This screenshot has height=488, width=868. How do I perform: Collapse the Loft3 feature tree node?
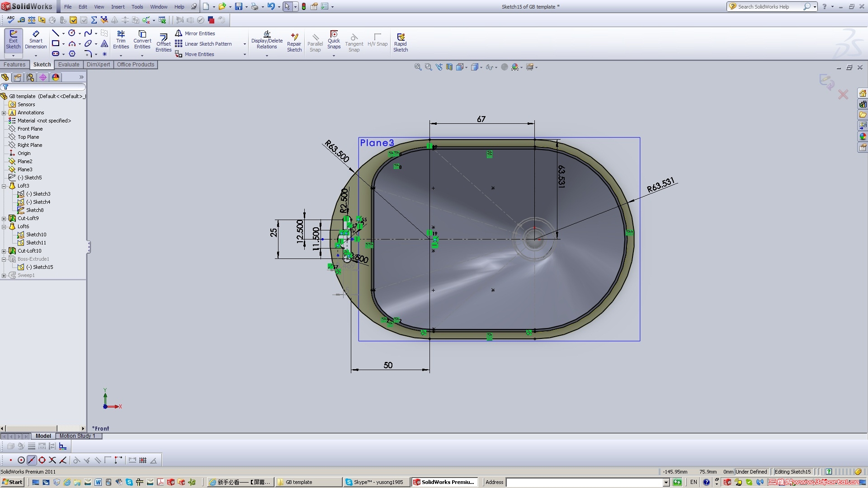coord(4,186)
